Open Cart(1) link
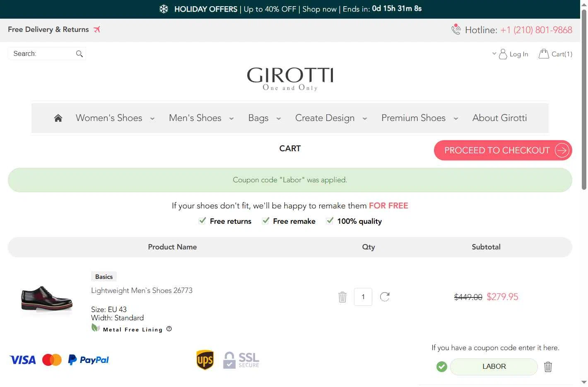This screenshot has height=387, width=588. (562, 54)
